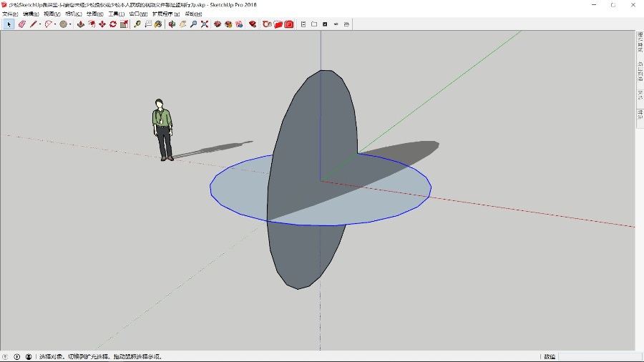Click the sign-in user status bar icon
This screenshot has width=644, height=362.
(29, 357)
